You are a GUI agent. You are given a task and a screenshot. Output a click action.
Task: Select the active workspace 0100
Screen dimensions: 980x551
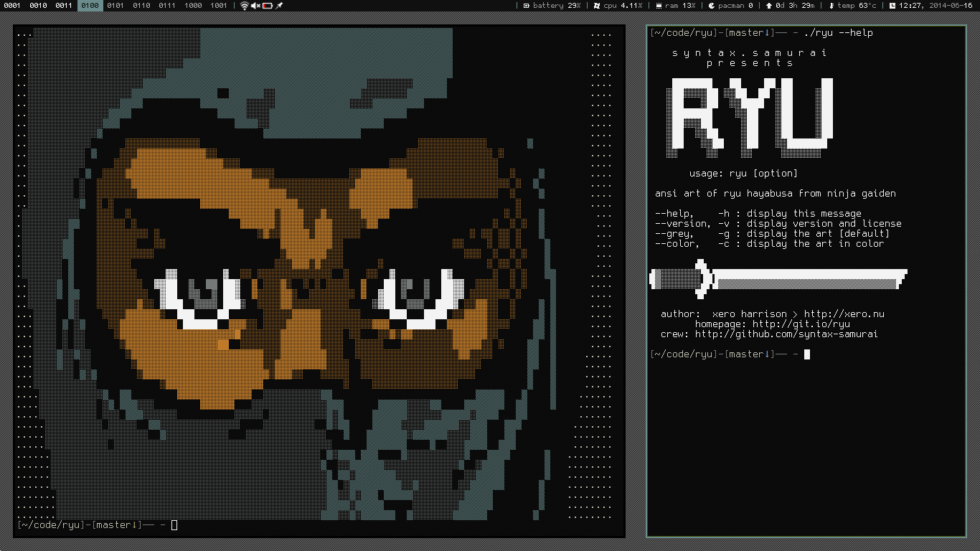click(x=90, y=6)
